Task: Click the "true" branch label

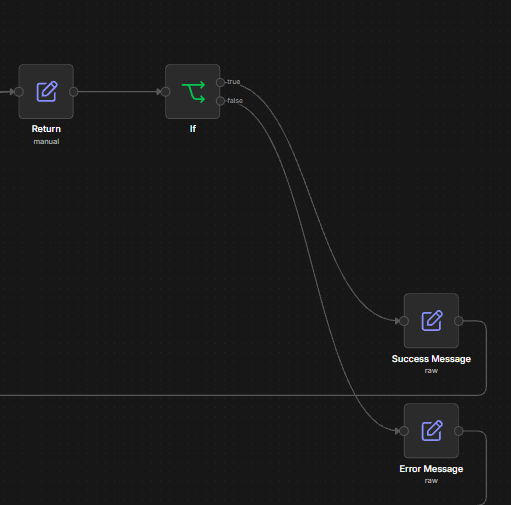Action: point(234,82)
